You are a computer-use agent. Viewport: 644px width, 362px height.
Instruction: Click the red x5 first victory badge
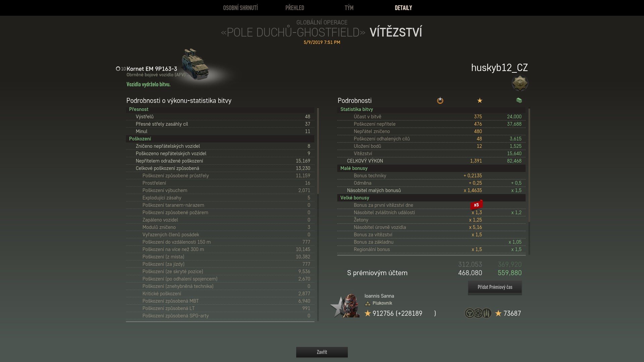pos(476,205)
